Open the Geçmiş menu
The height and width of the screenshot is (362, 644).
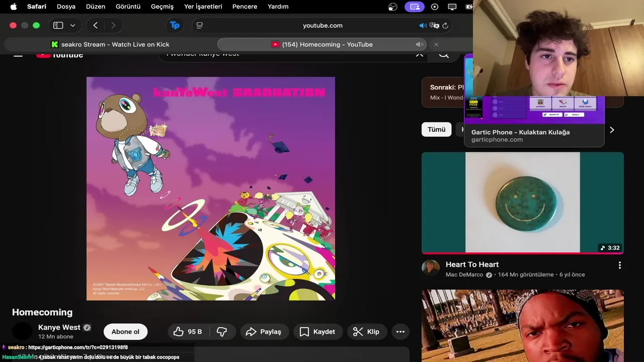[162, 7]
